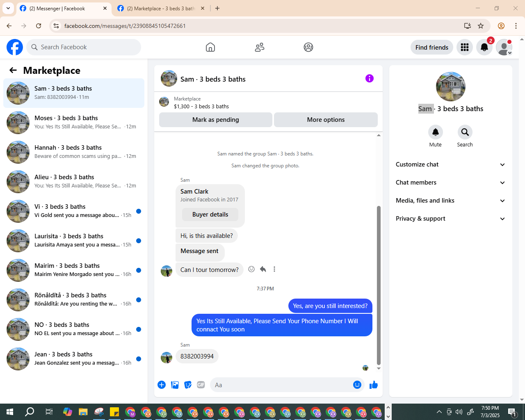Open File Explorer from the taskbar
The image size is (525, 420).
(x=83, y=412)
